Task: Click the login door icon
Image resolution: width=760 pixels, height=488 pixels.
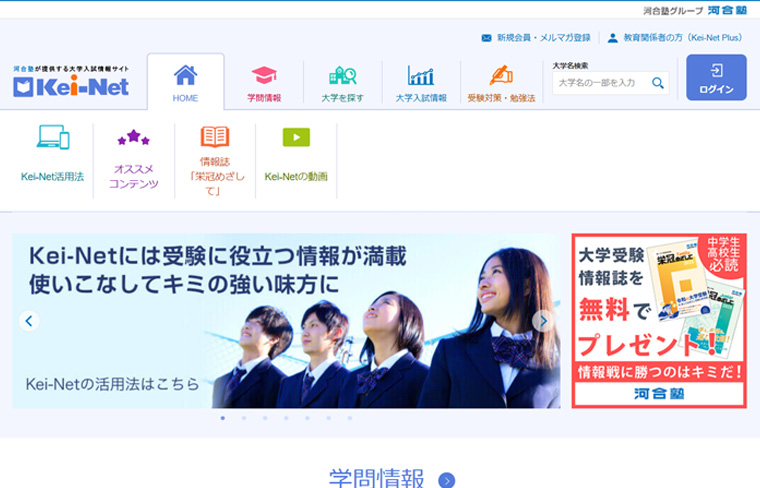Action: 716,70
